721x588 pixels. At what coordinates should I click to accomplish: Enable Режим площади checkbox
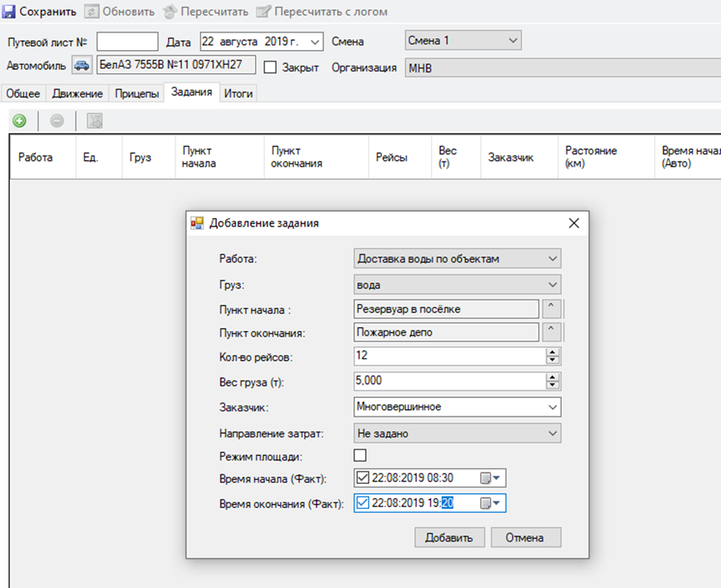pyautogui.click(x=360, y=456)
